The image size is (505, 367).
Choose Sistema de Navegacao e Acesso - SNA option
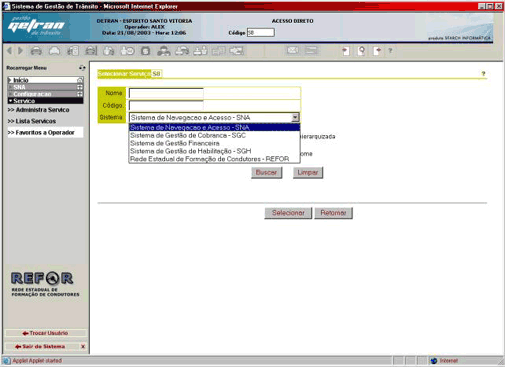[x=214, y=127]
